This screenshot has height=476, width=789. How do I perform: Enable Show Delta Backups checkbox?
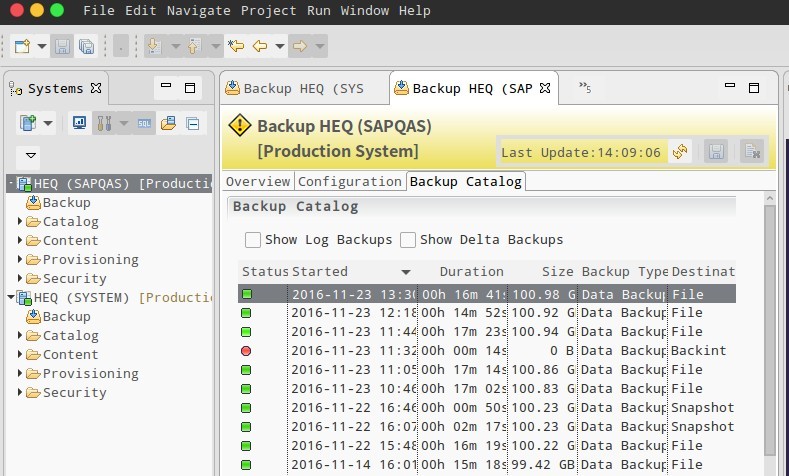coord(408,240)
